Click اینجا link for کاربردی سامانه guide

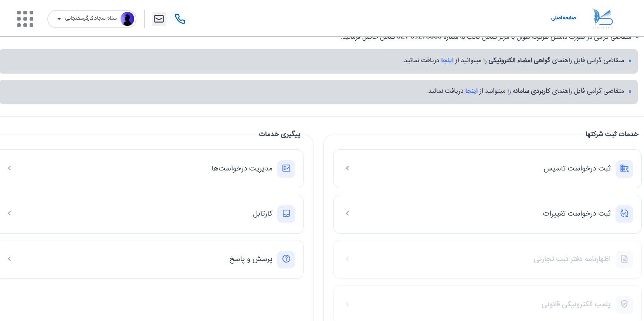(471, 91)
